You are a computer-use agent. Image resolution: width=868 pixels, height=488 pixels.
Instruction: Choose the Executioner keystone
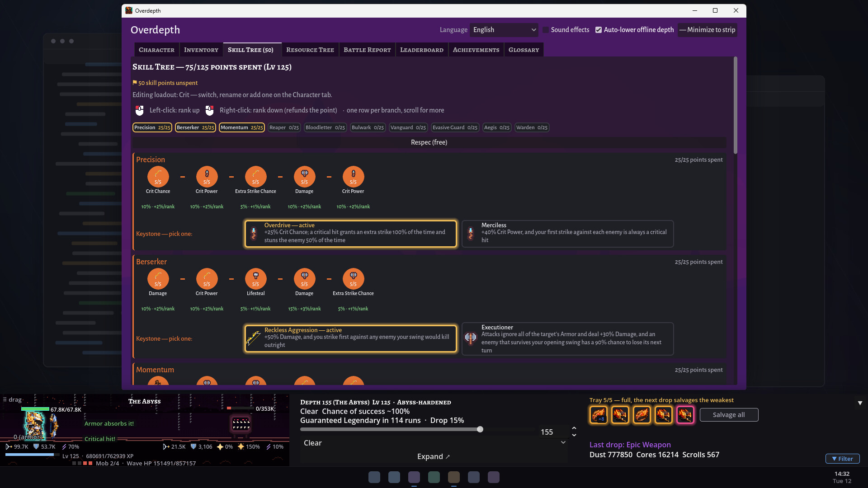[x=568, y=338]
